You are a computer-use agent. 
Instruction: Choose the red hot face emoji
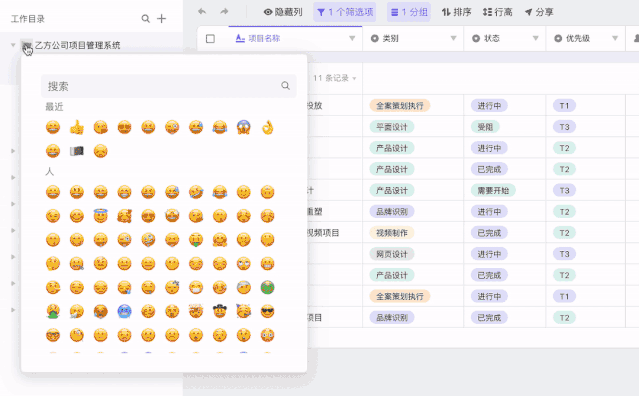pos(101,311)
